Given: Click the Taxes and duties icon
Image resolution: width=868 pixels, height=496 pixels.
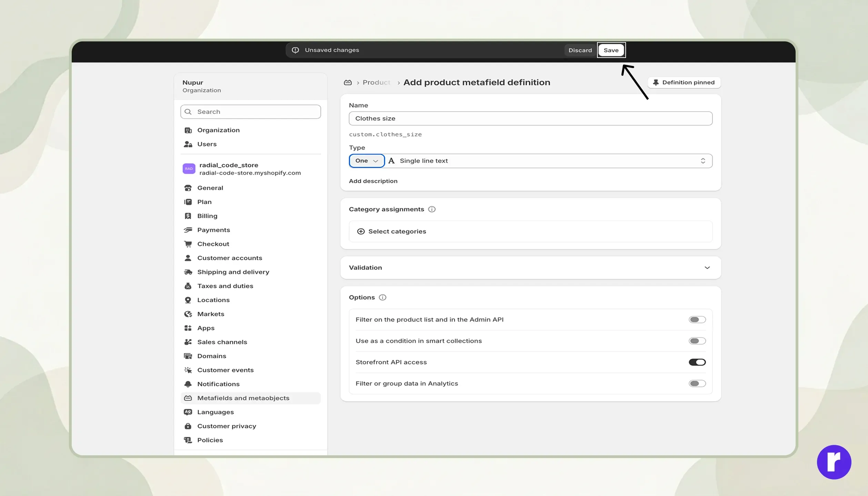Looking at the screenshot, I should coord(188,286).
